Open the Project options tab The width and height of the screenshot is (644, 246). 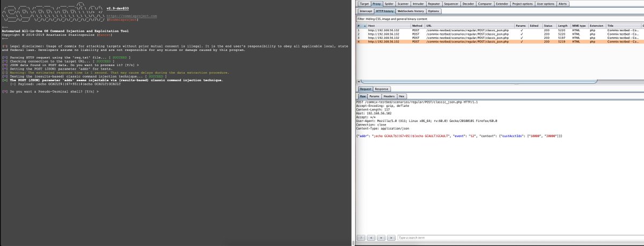(523, 3)
